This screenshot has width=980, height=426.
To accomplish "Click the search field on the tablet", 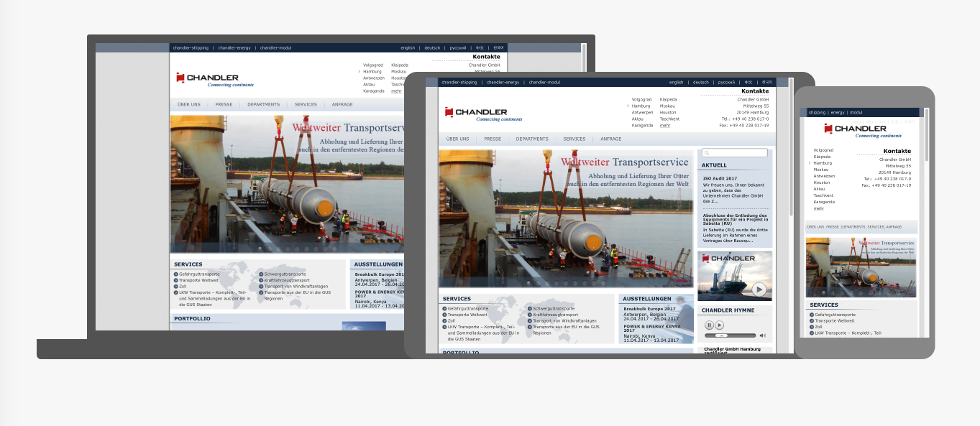I will click(734, 153).
